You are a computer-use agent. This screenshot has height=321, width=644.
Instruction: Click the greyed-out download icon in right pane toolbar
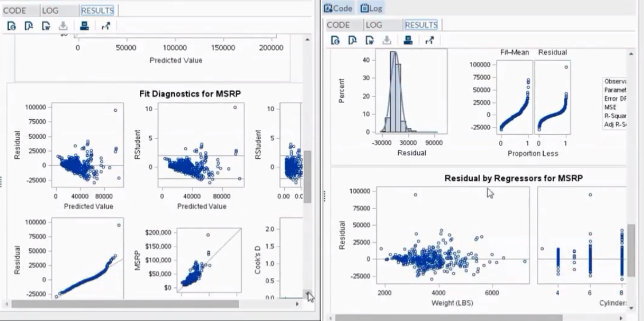[387, 40]
